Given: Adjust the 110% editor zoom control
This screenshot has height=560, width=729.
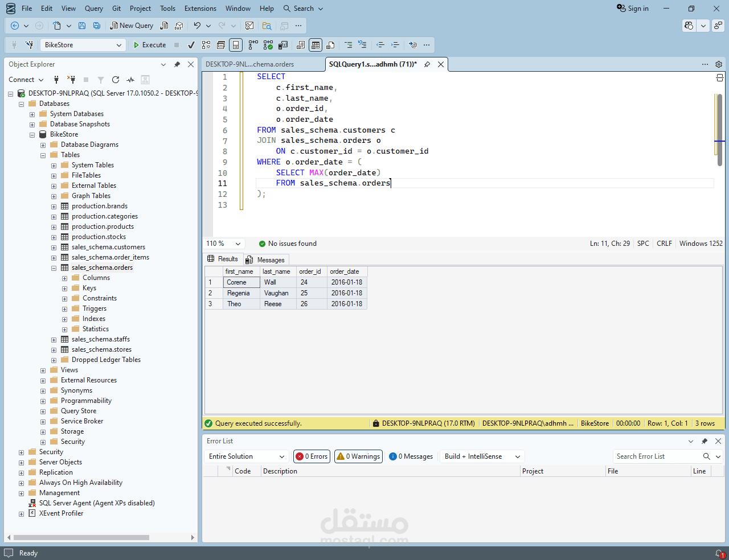Looking at the screenshot, I should [223, 244].
